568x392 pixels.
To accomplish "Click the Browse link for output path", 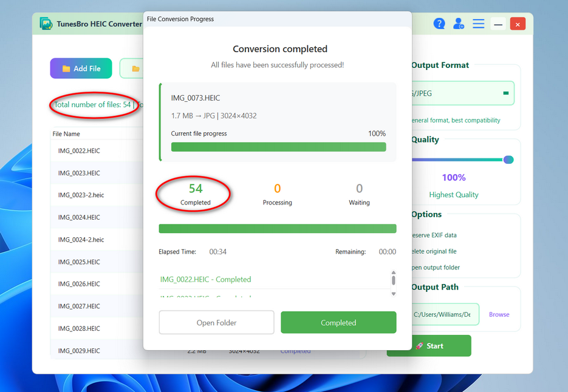I will pos(499,314).
